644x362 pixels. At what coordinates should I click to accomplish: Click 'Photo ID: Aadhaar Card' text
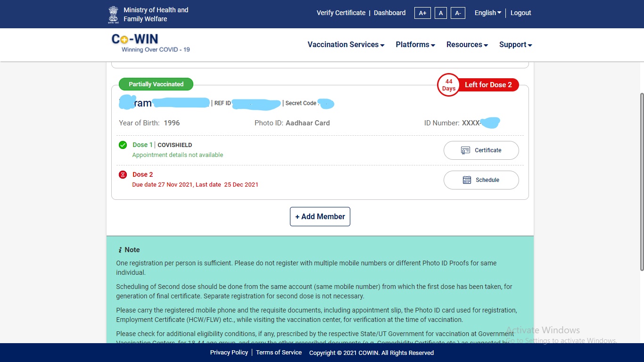[292, 123]
